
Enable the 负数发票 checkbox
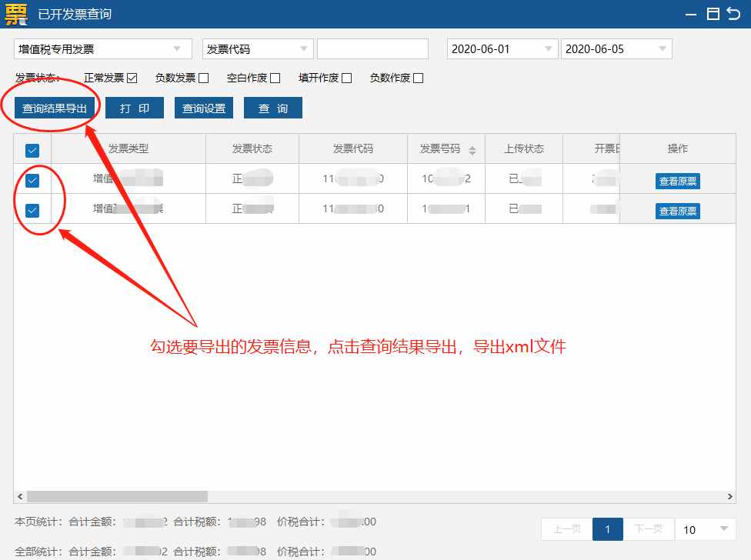(204, 78)
